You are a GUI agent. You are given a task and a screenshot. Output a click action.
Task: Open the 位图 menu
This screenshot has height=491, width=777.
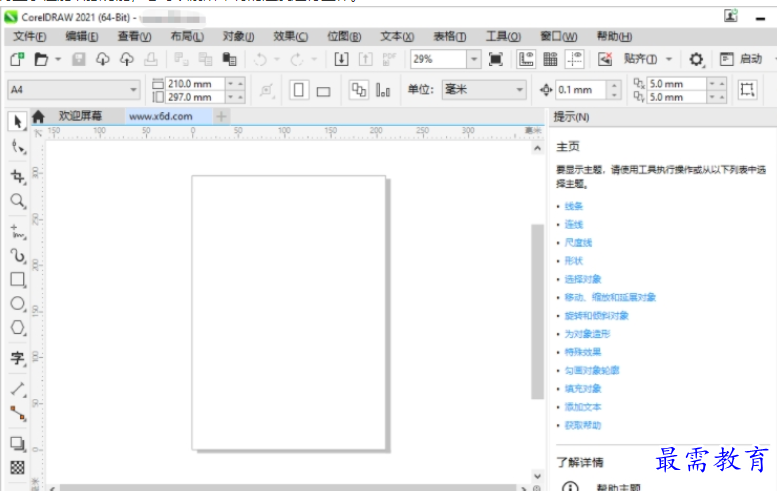point(344,36)
